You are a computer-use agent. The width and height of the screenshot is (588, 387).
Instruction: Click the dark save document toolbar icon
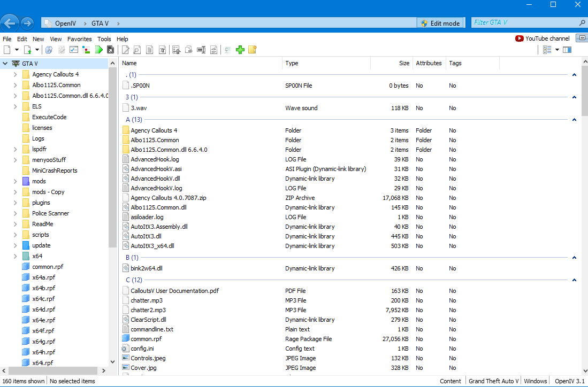click(110, 50)
